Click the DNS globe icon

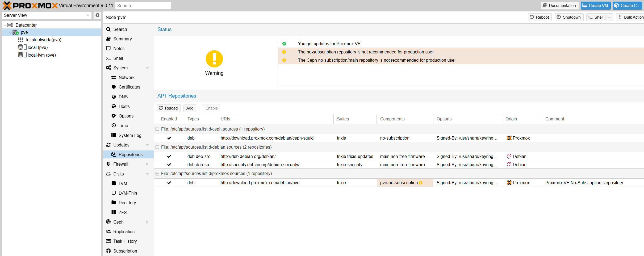tap(114, 97)
